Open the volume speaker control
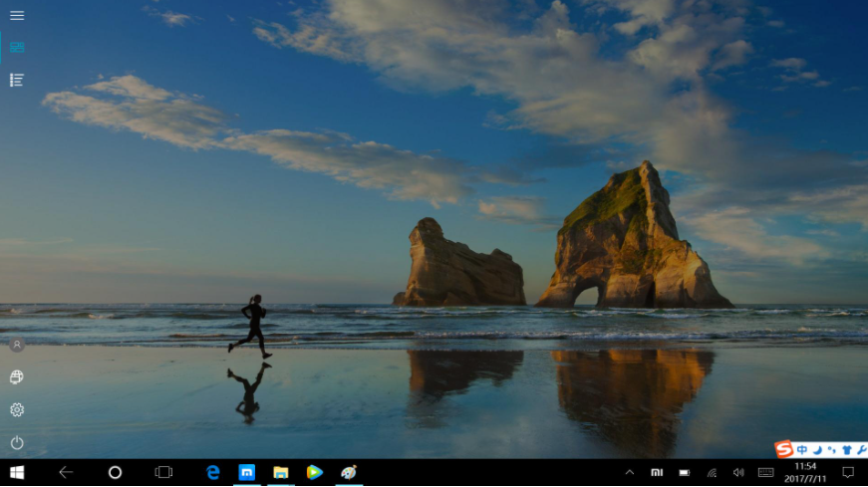The image size is (868, 487). 738,472
